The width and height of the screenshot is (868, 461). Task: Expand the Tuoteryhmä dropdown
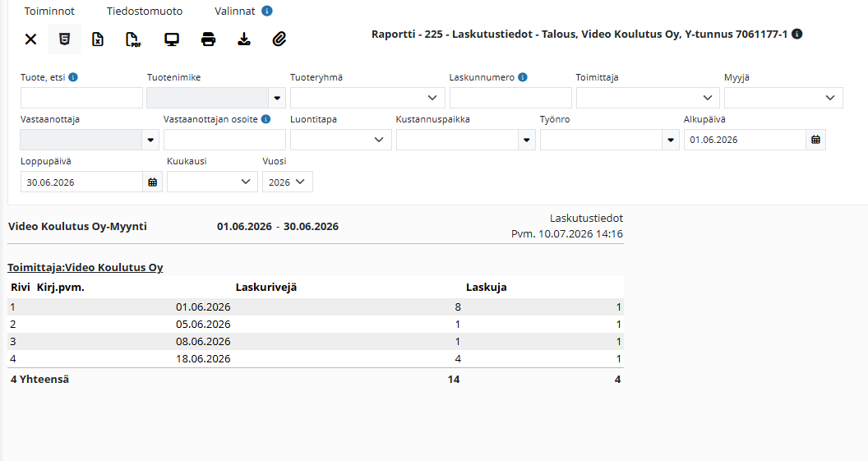tap(367, 98)
